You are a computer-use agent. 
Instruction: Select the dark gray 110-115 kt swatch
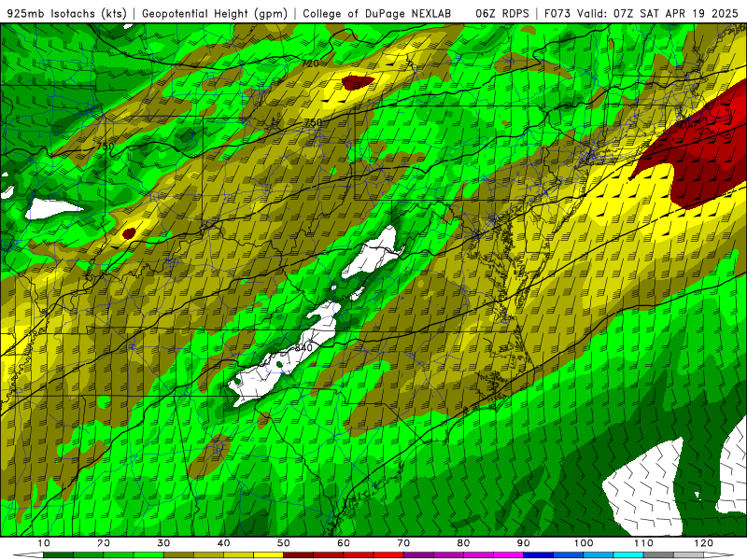point(658,555)
